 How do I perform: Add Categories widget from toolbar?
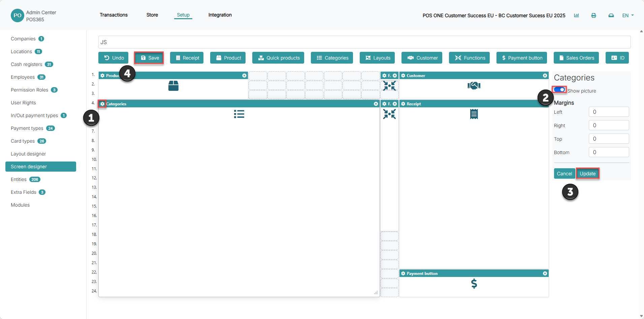pyautogui.click(x=332, y=58)
